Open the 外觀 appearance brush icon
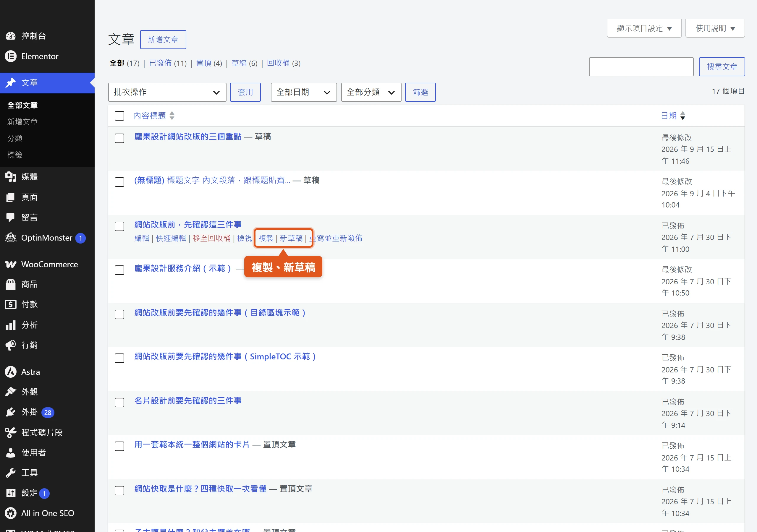The image size is (757, 532). (11, 392)
